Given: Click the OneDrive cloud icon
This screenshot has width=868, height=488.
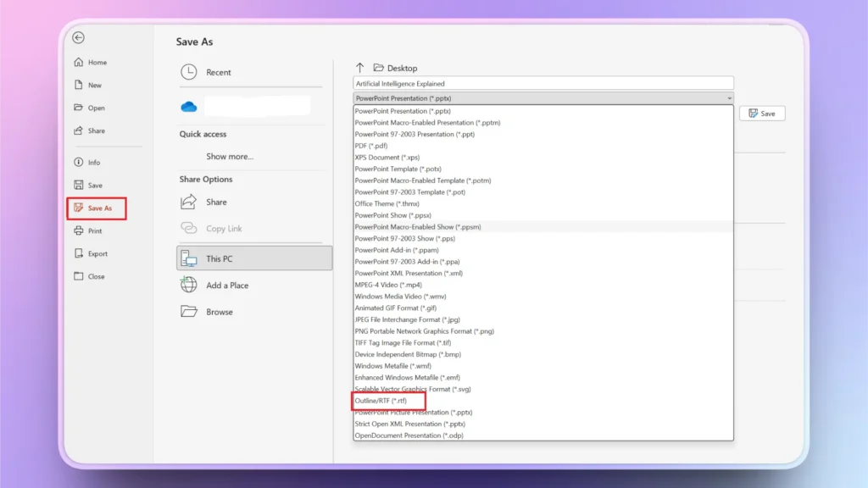Looking at the screenshot, I should tap(189, 106).
